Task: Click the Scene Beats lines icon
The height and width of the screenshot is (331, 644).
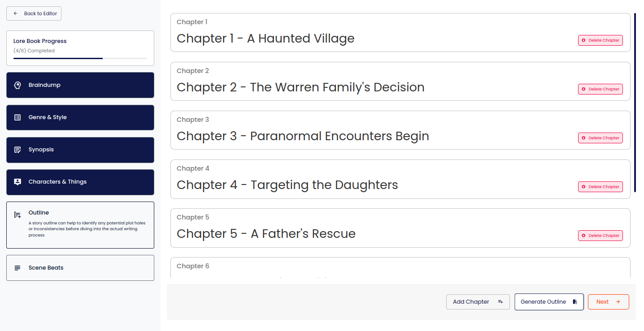Action: coord(17,267)
